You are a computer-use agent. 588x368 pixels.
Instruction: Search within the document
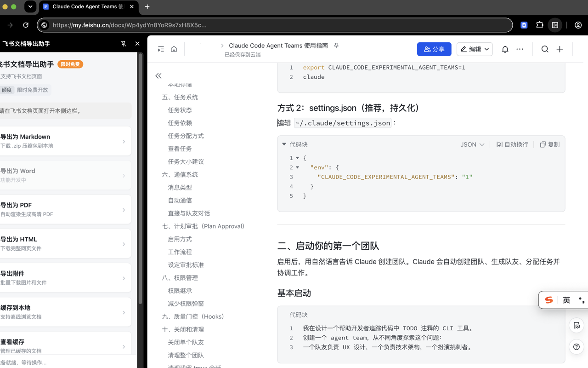[x=545, y=49]
